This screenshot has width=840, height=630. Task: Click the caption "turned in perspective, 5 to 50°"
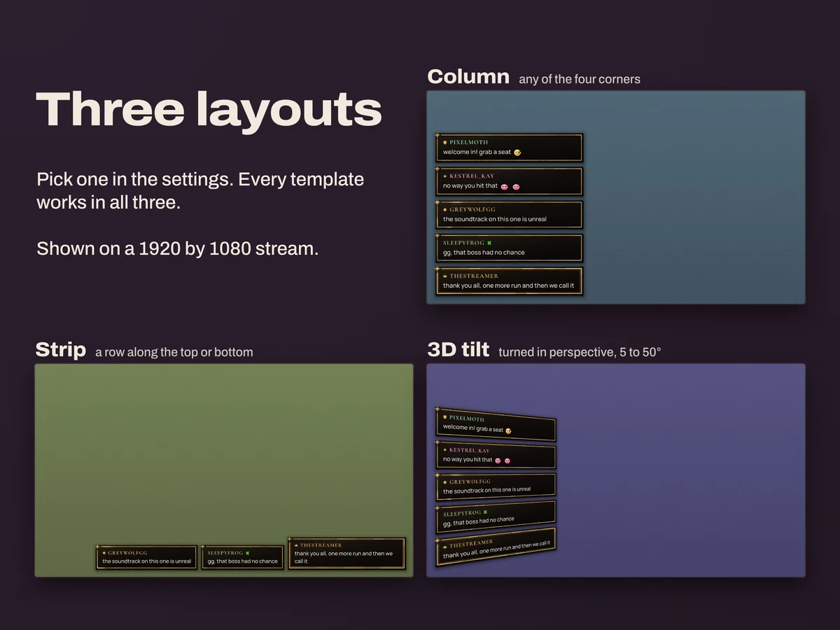point(580,352)
